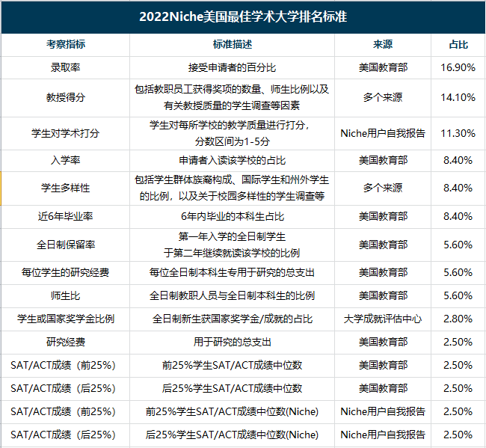Click description '后25%学生SAT/ACT成绩中位数' without Niche
Image resolution: width=486 pixels, height=448 pixels.
(232, 389)
